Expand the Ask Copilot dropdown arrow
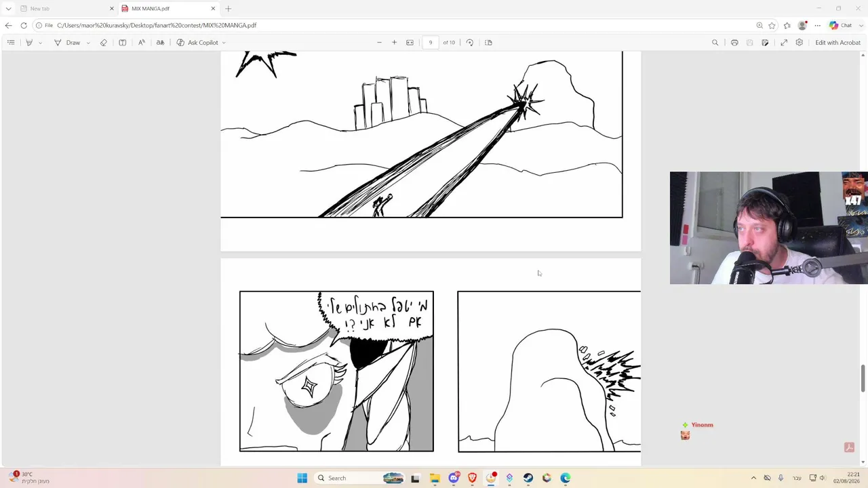 click(224, 43)
